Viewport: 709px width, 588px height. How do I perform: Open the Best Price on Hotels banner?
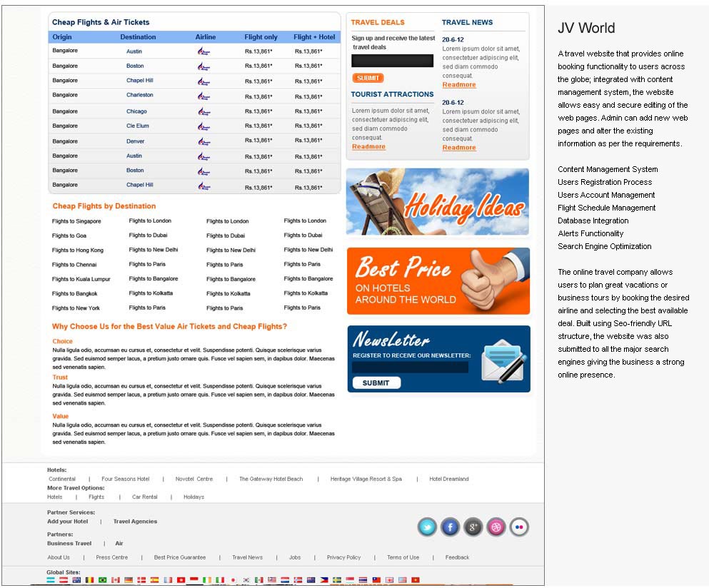pyautogui.click(x=438, y=280)
